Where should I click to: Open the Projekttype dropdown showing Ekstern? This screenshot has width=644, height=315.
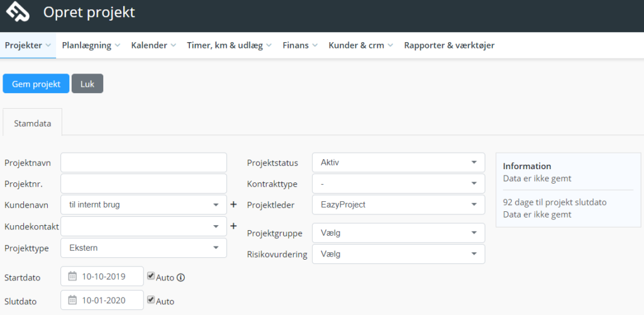pyautogui.click(x=144, y=248)
